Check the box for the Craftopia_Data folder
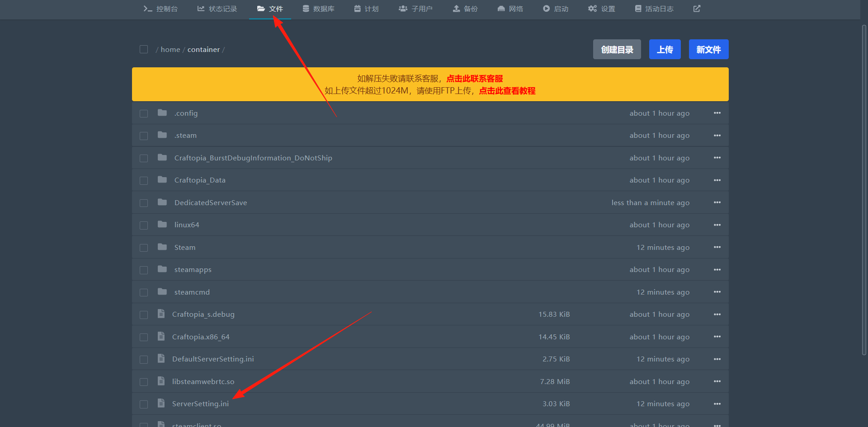Image resolution: width=868 pixels, height=427 pixels. pyautogui.click(x=144, y=180)
